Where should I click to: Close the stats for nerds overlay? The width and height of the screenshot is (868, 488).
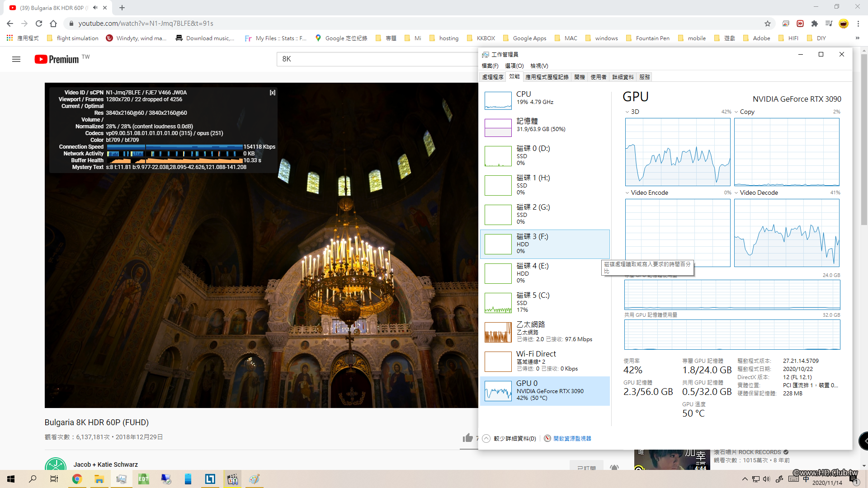(273, 92)
